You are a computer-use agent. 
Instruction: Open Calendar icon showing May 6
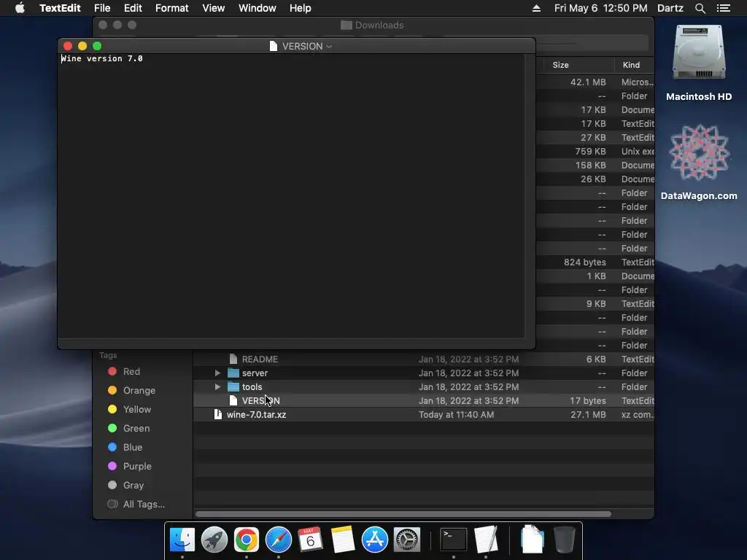[311, 540]
